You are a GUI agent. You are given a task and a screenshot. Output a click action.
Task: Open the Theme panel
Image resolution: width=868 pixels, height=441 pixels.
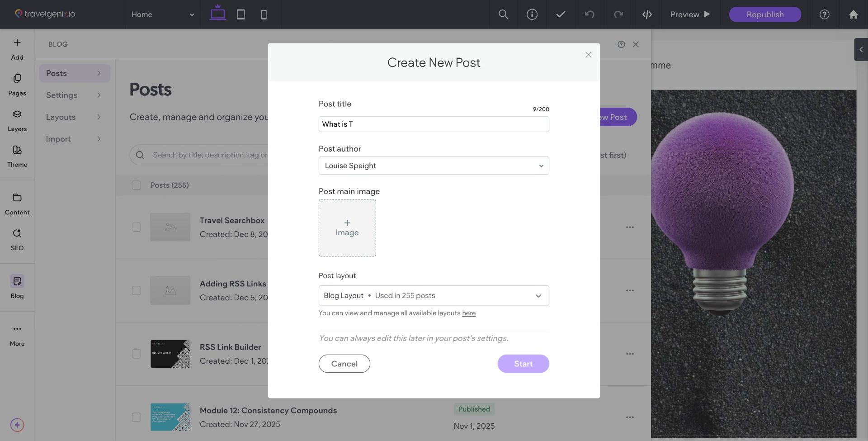(17, 156)
